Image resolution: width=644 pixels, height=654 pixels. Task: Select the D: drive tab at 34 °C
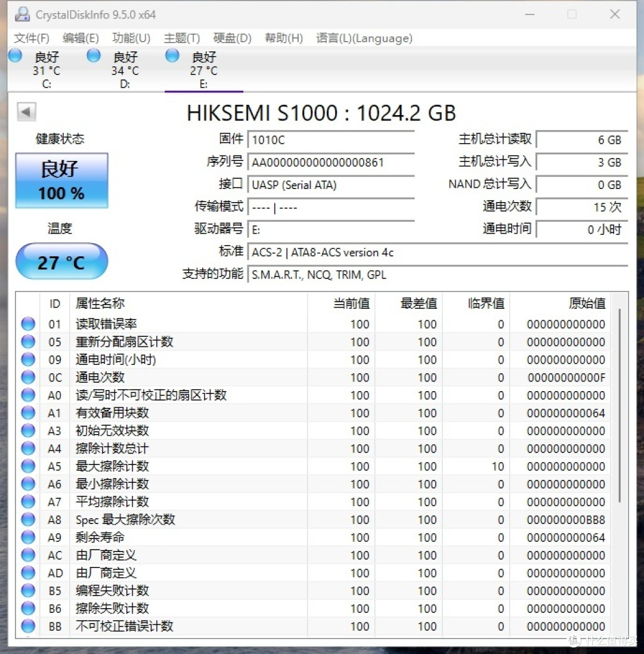point(125,70)
